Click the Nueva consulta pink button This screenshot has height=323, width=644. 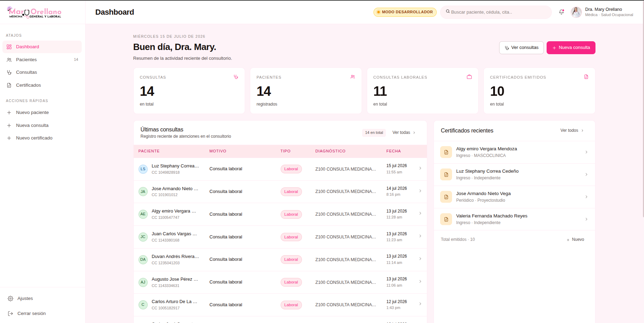click(x=571, y=48)
